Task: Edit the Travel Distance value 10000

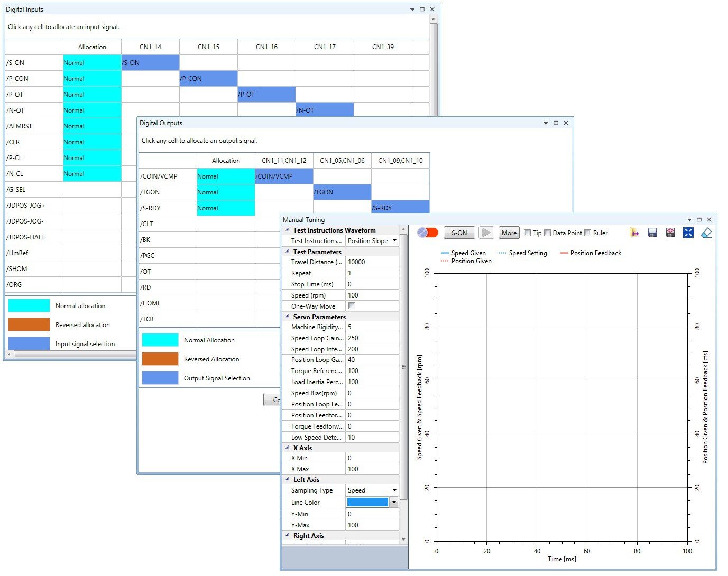Action: tap(372, 262)
